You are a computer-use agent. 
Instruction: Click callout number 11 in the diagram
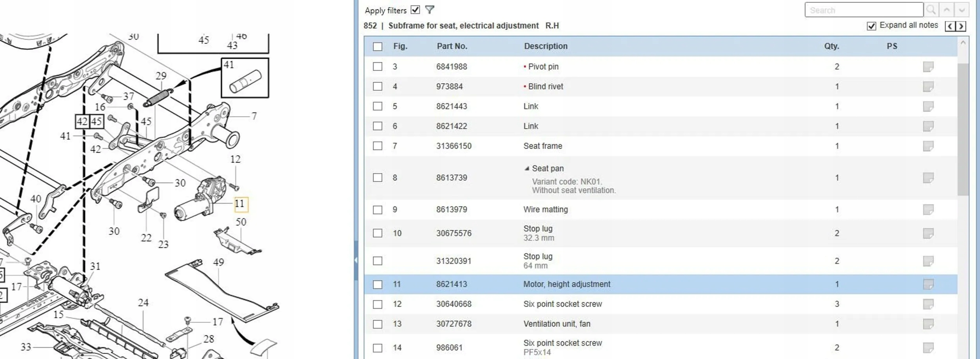(x=240, y=204)
